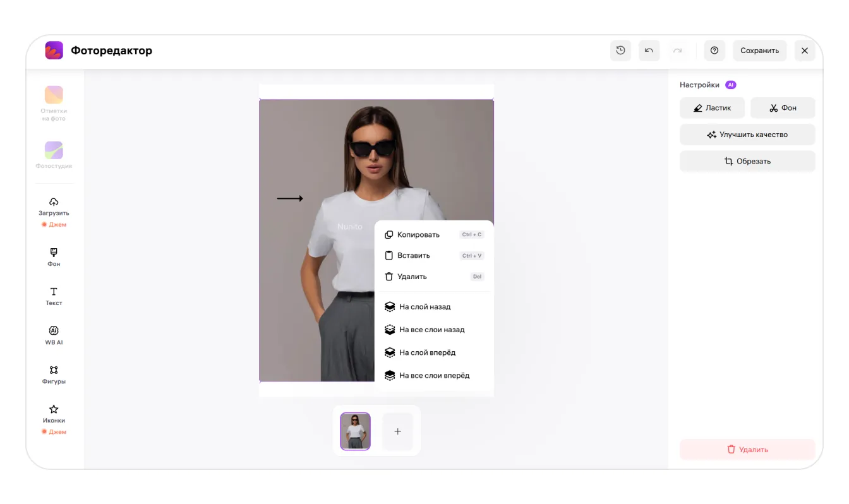Click the undo arrow icon
The image size is (849, 504).
click(649, 51)
